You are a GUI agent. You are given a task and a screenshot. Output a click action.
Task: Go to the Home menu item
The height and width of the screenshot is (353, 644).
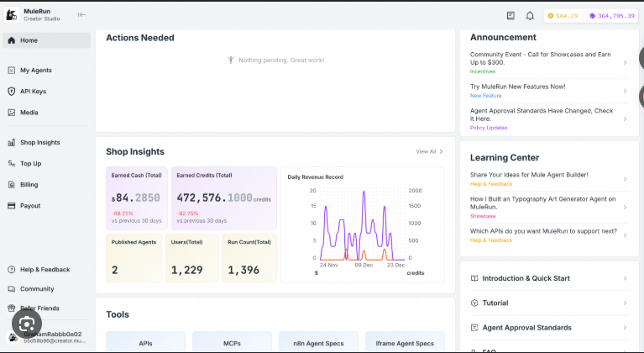point(46,40)
